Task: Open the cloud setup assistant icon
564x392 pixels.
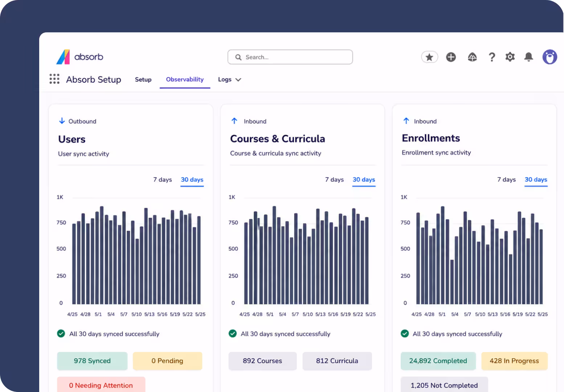Action: (472, 57)
